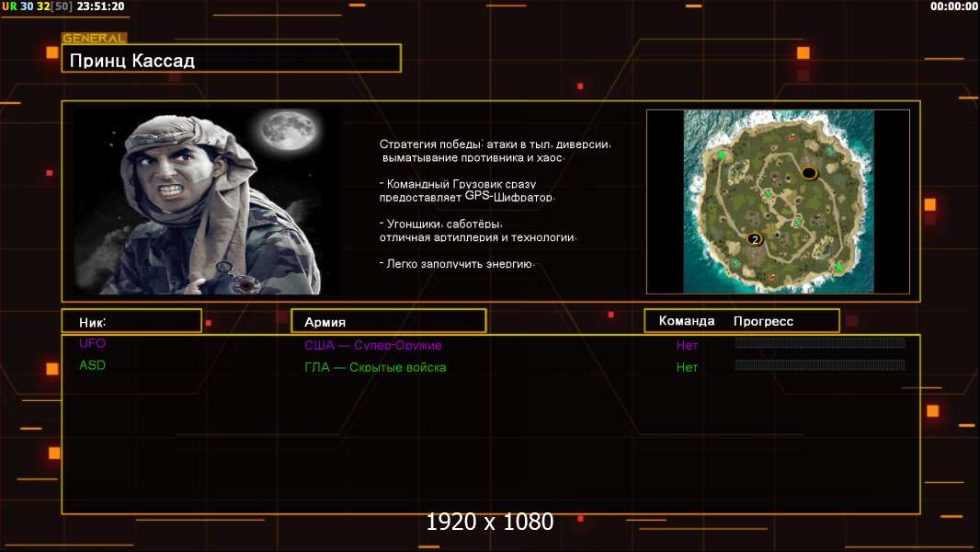This screenshot has width=980, height=552.
Task: Click the Prince Kassad general portrait
Action: coord(208,201)
